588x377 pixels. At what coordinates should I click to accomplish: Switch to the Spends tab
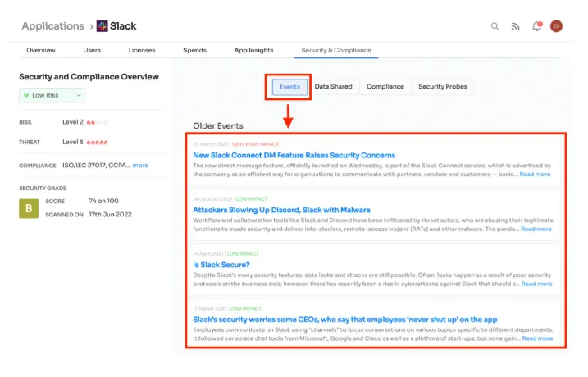click(194, 50)
